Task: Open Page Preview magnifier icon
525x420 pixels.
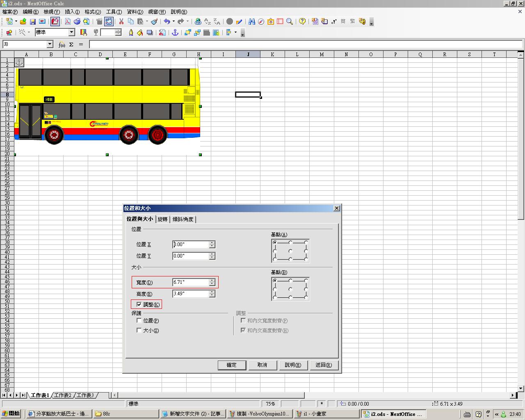Action: tap(86, 21)
